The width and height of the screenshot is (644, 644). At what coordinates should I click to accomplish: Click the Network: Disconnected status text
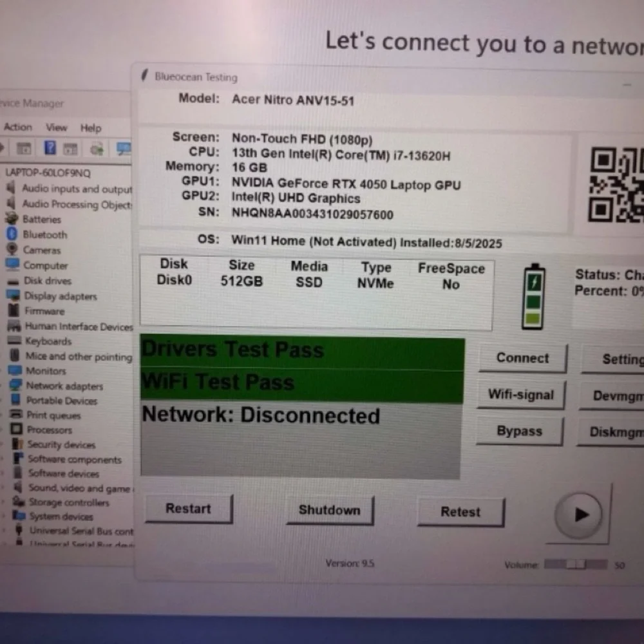point(261,415)
